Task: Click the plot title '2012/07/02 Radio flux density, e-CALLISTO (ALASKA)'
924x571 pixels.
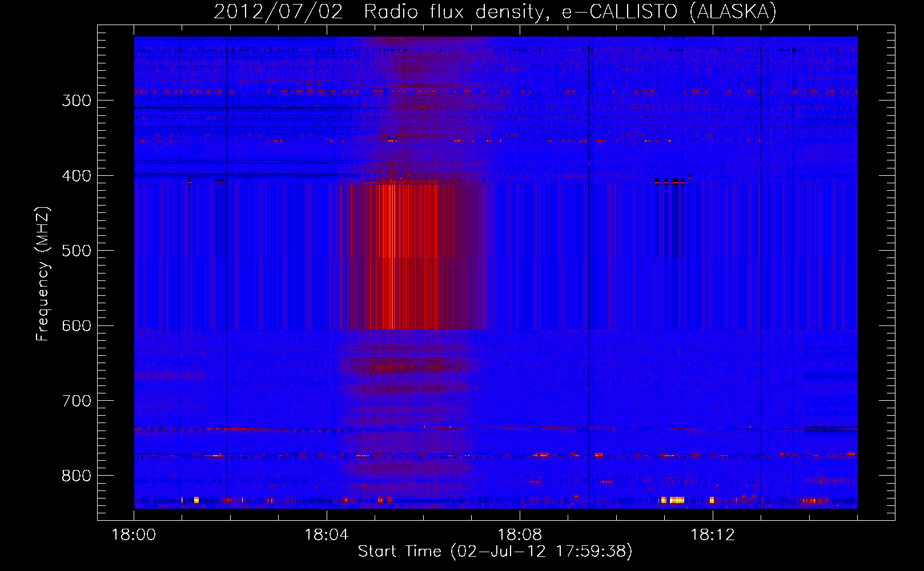Action: [x=495, y=12]
